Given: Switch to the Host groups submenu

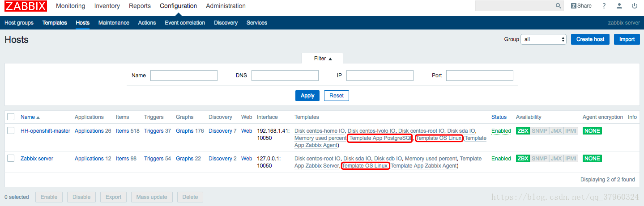Looking at the screenshot, I should [x=19, y=23].
